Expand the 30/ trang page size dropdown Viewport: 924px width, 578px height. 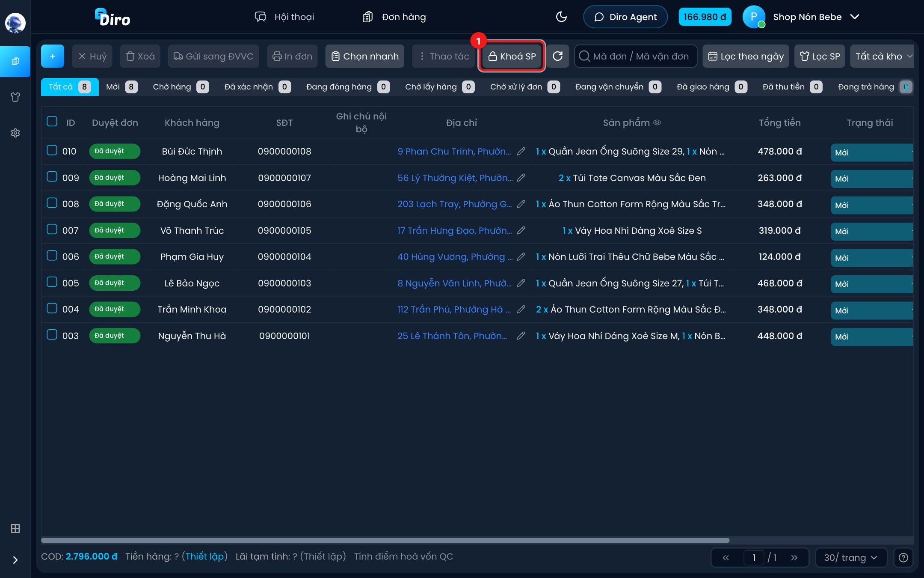tap(850, 558)
